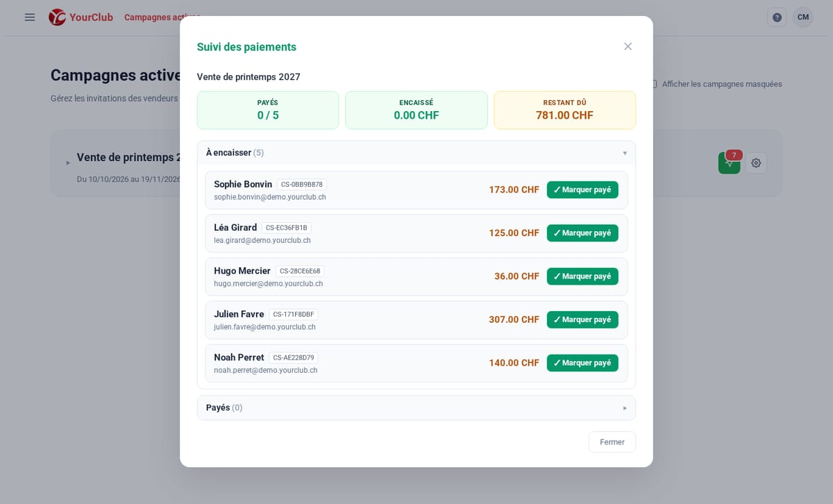Screen dimensions: 833x504
Task: Click the YourClub logo icon
Action: coord(57,17)
